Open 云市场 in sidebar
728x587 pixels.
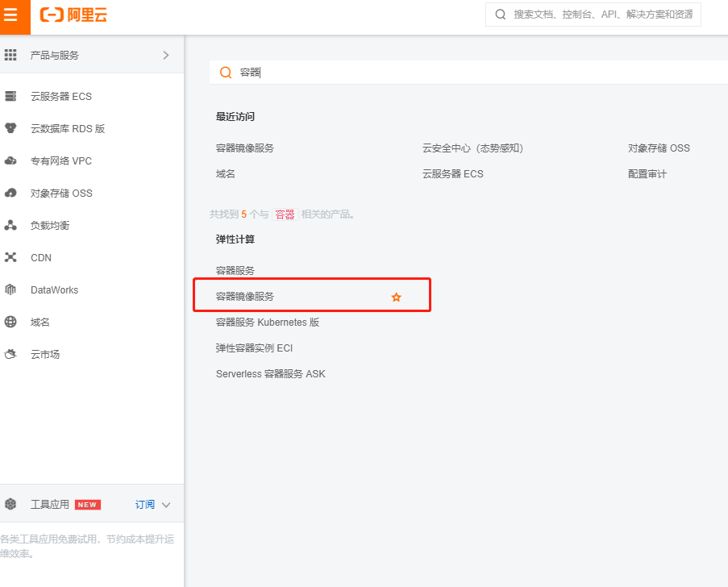tap(45, 354)
